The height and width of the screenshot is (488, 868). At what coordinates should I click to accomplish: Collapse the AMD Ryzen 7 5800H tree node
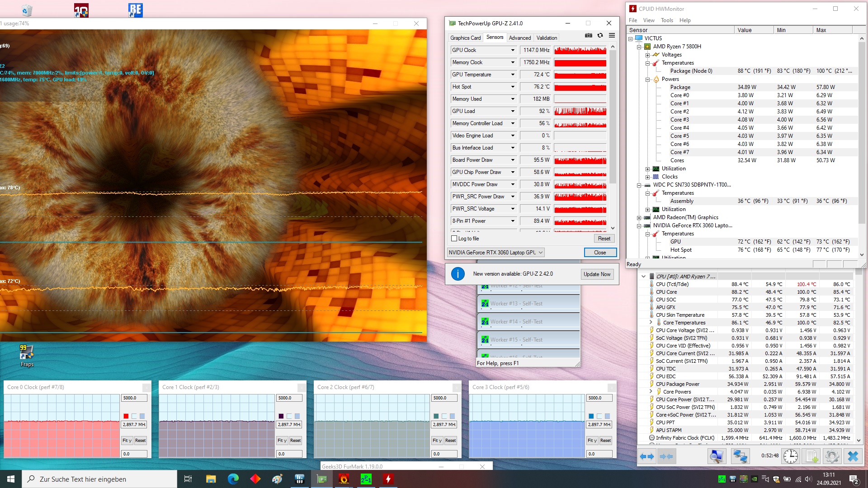(x=639, y=47)
